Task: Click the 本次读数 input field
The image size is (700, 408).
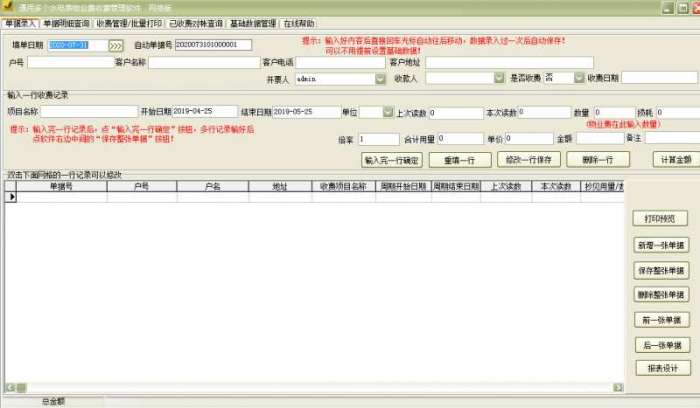Action: coord(544,112)
